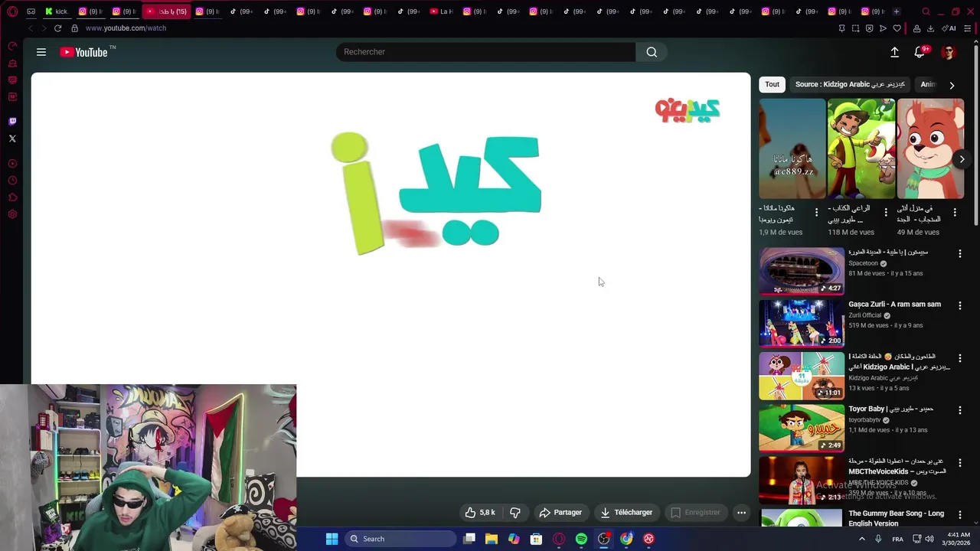Open The Gummy Bear Song video title
980x551 pixels.
[896, 518]
